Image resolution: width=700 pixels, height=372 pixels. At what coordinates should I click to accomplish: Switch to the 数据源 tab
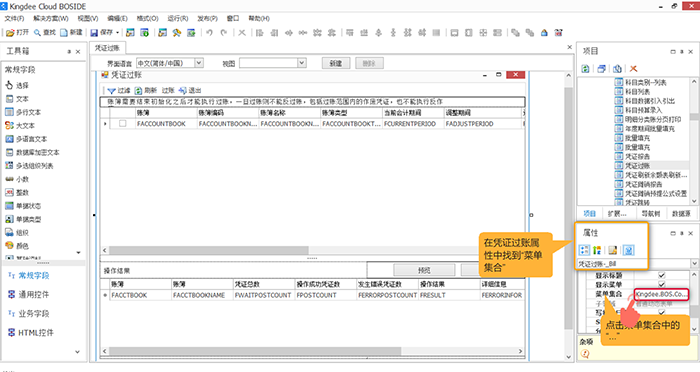681,213
